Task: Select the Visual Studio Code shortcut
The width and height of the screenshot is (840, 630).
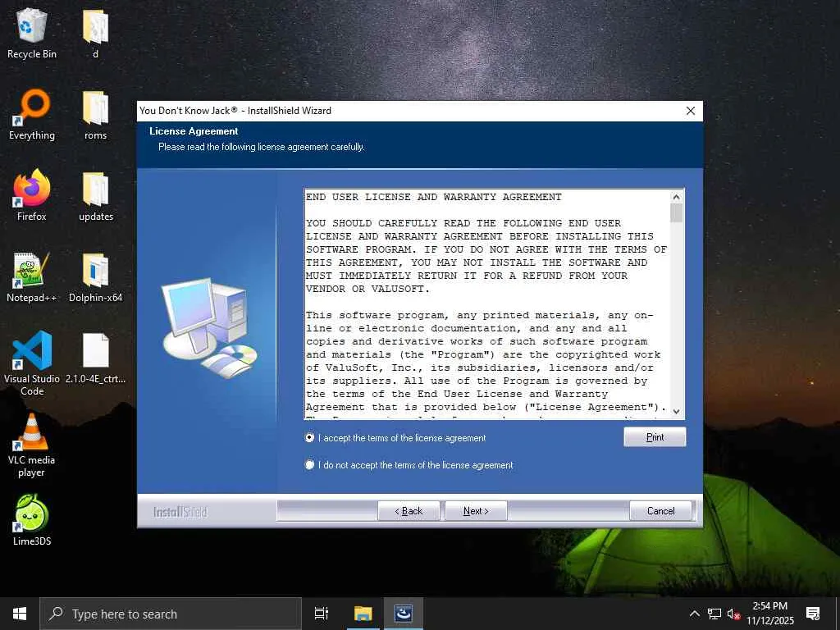Action: [x=32, y=363]
